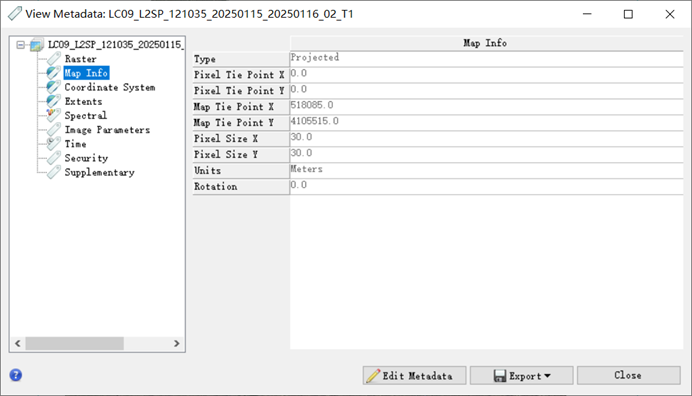The width and height of the screenshot is (692, 396).
Task: Click the Type value Projected
Action: (486, 59)
